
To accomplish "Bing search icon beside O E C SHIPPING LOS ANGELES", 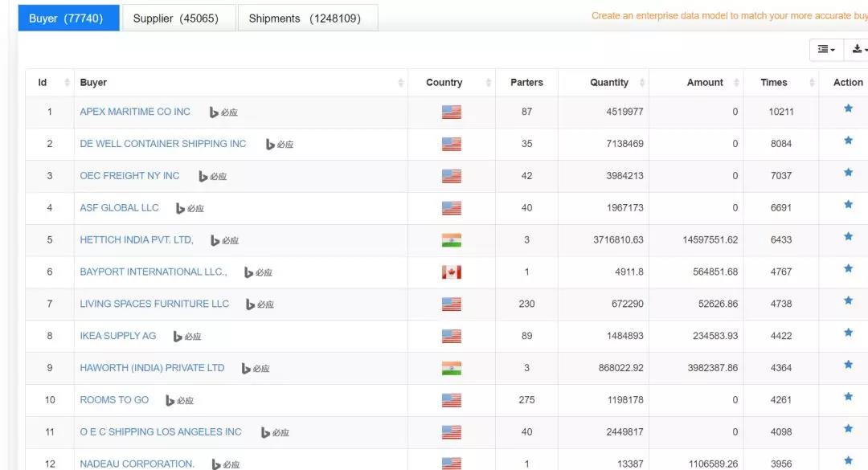I will pyautogui.click(x=275, y=433).
